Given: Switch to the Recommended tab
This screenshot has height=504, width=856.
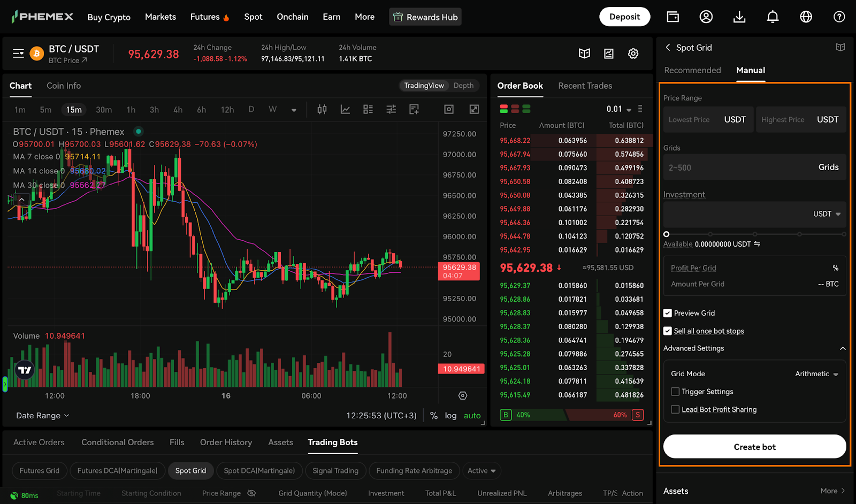Looking at the screenshot, I should [692, 70].
